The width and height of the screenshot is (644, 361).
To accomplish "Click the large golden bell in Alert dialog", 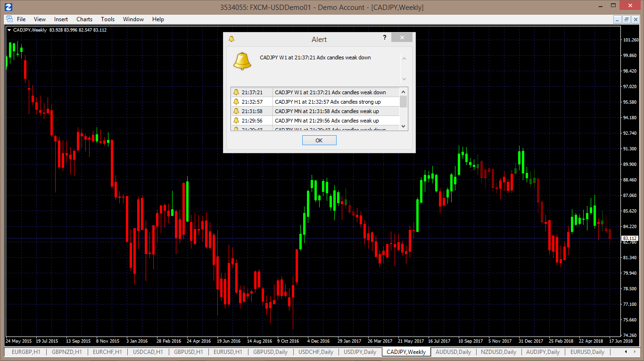I will pos(242,61).
